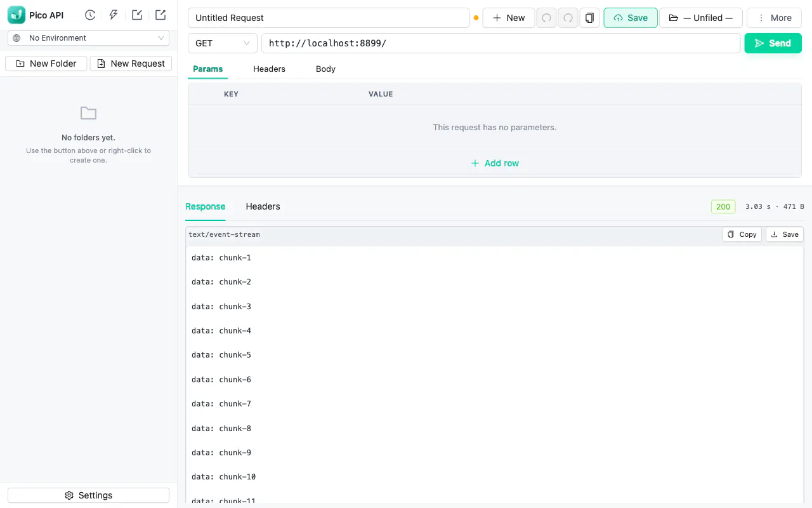Image resolution: width=812 pixels, height=508 pixels.
Task: Click the KEY column header
Action: coord(231,94)
